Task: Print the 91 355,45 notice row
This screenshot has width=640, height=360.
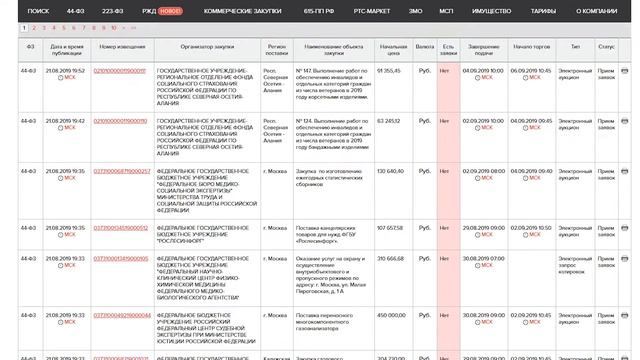Action: coord(624,71)
